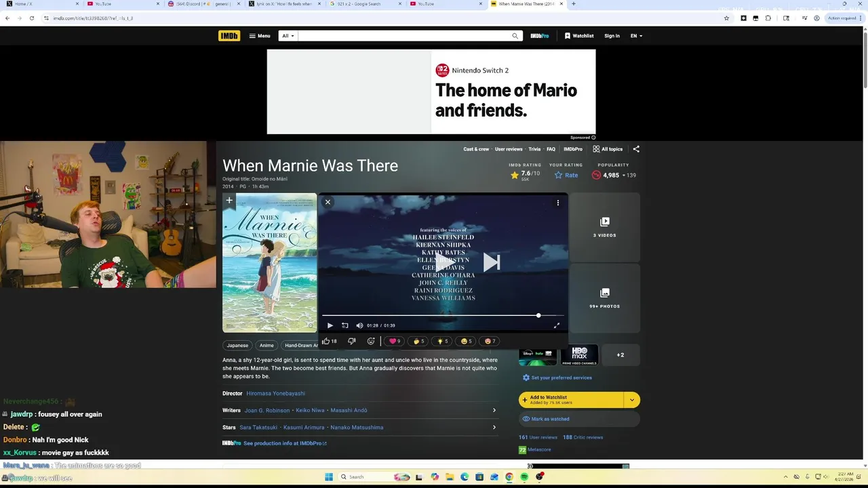Open the add emoji reaction picker

pyautogui.click(x=370, y=341)
